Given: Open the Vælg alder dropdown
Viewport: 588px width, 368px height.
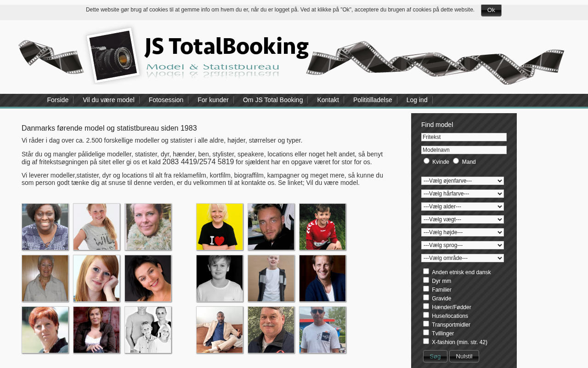Looking at the screenshot, I should [463, 207].
